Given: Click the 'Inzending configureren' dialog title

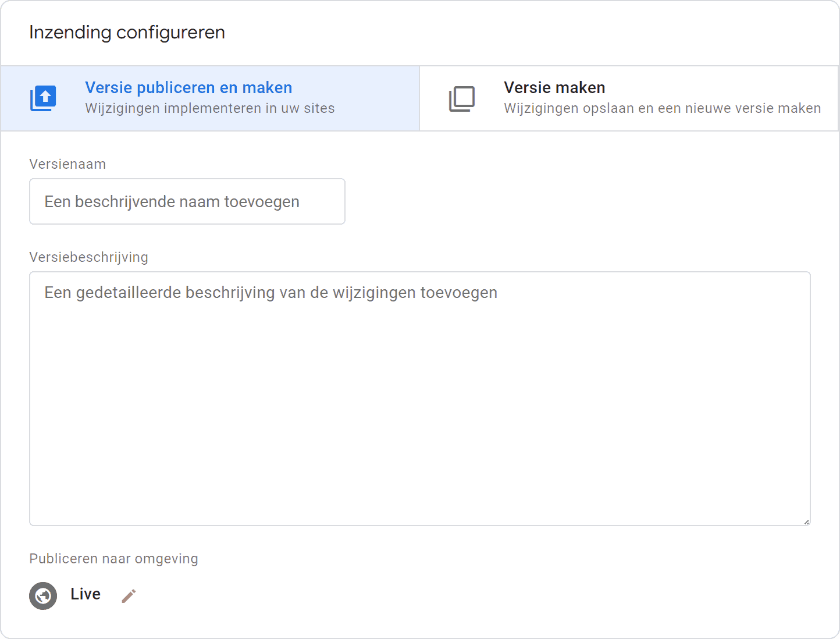Looking at the screenshot, I should pyautogui.click(x=126, y=33).
